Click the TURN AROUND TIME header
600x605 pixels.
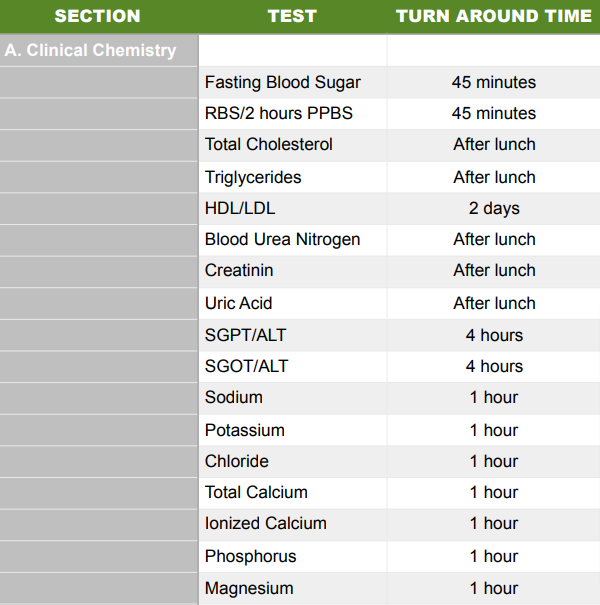coord(494,16)
